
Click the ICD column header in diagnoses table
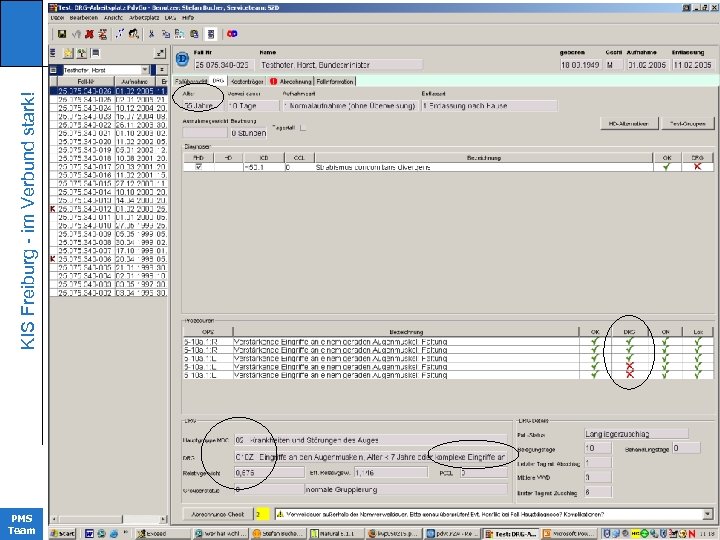pyautogui.click(x=264, y=158)
